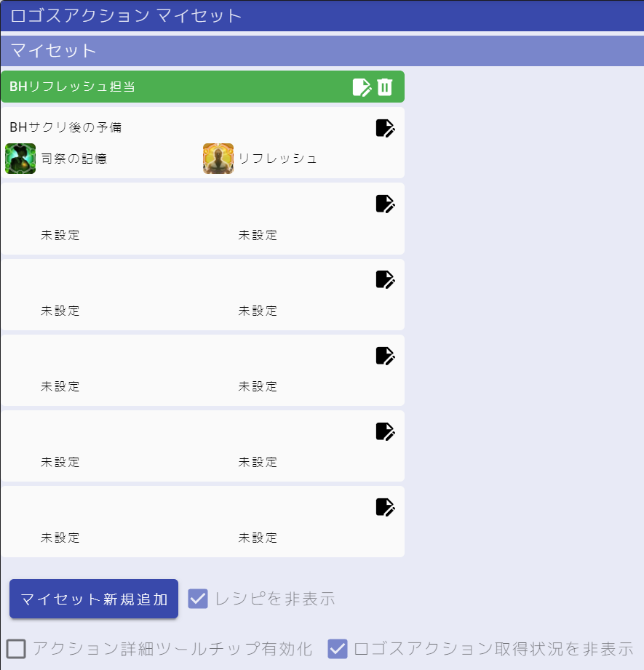
Task: Edit the first 未設定 slot
Action: 385,204
